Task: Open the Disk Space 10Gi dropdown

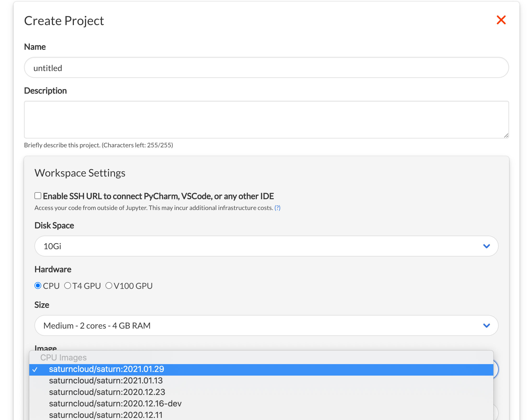Action: (266, 246)
